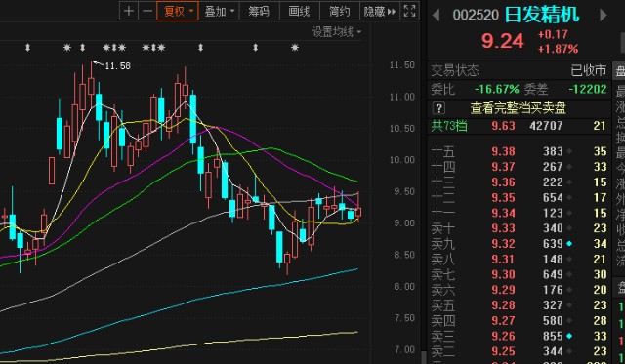Click the blue diamond in 卖九 row
The image size is (625, 364).
click(569, 243)
